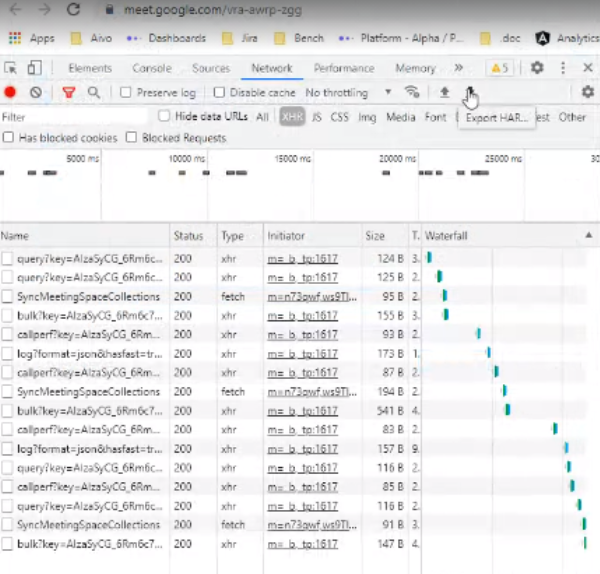Stop recording network log
The height and width of the screenshot is (574, 600).
coord(10,92)
